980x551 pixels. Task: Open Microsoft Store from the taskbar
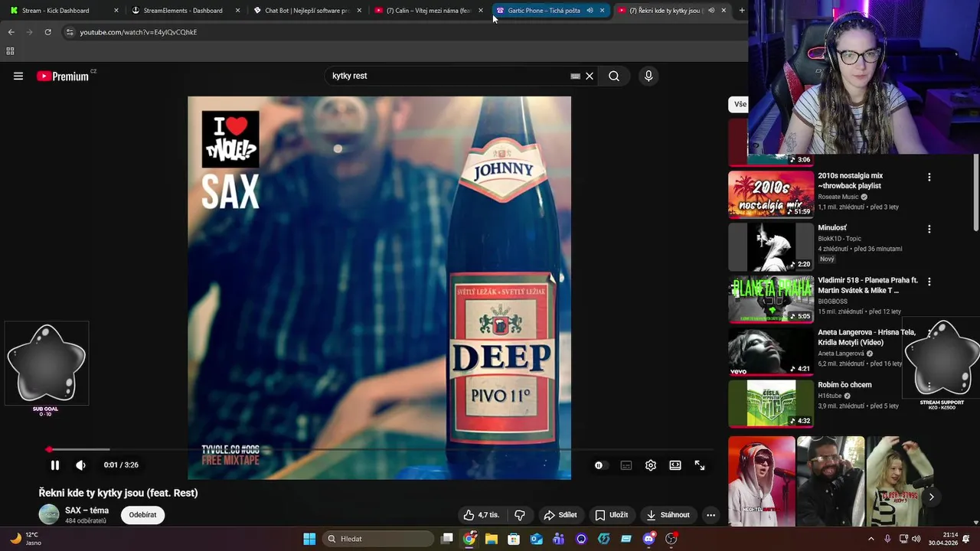[514, 539]
